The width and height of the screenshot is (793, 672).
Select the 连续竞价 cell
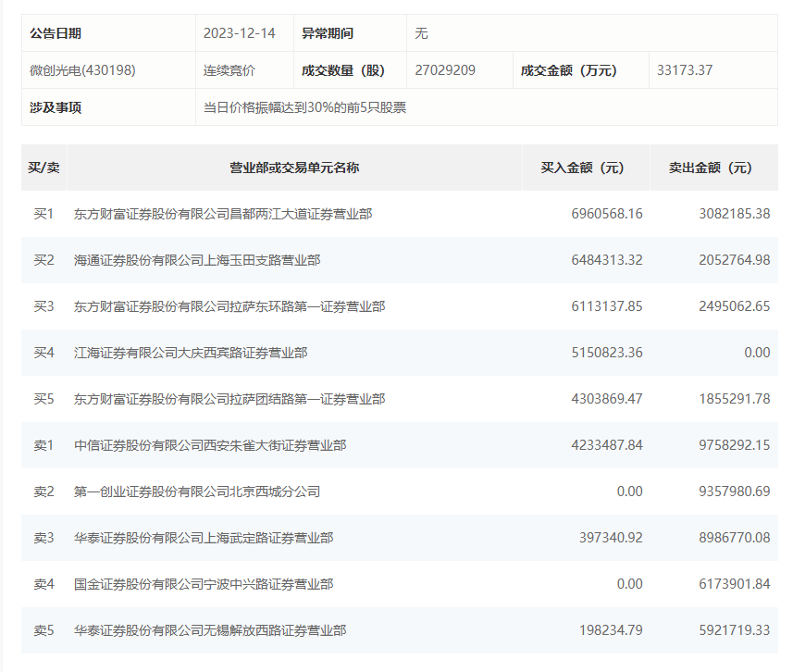[x=244, y=69]
